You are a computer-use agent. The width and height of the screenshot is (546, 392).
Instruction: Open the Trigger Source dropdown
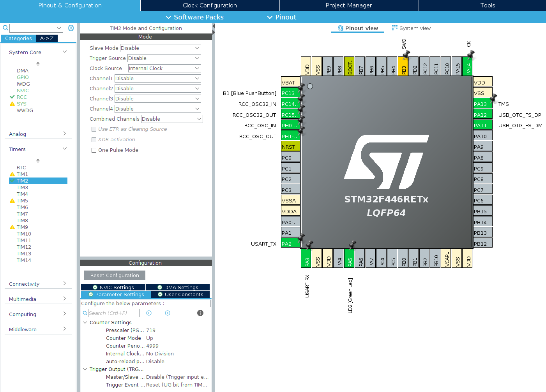click(164, 58)
